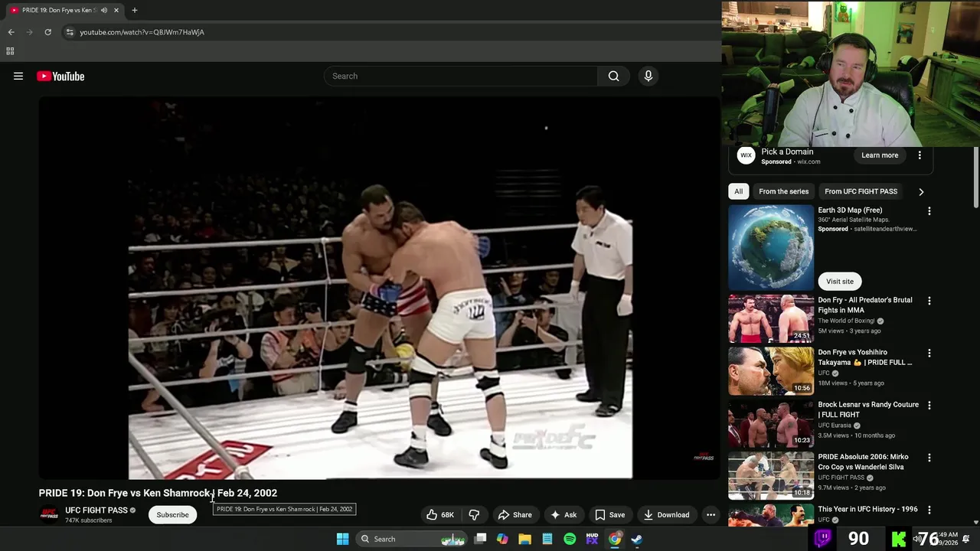Switch to Chrome on taskbar
The width and height of the screenshot is (980, 551).
[615, 539]
